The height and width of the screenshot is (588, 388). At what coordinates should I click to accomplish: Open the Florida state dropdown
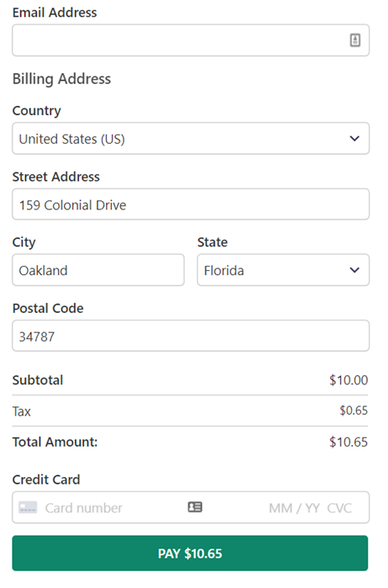(284, 270)
